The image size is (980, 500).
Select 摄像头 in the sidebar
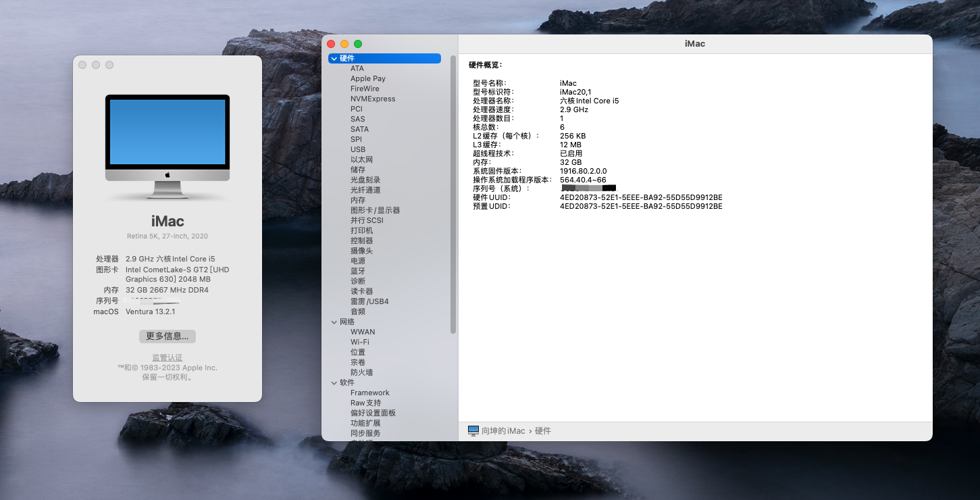click(361, 251)
